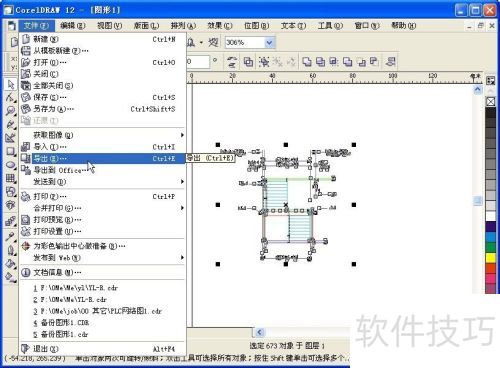Viewport: 500px width, 368px height.
Task: Choose 另存为 from the File menu
Action: [x=103, y=109]
